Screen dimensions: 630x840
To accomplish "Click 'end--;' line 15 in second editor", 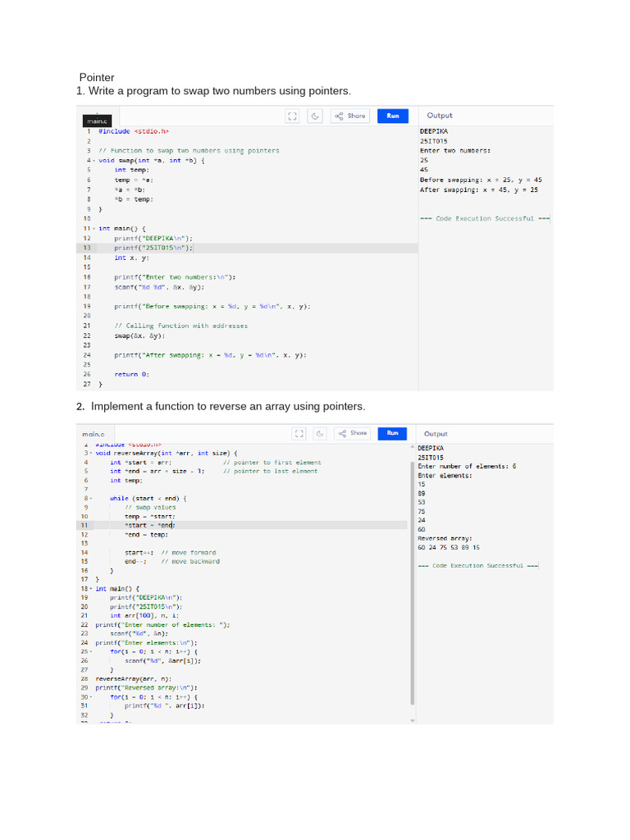I will [x=135, y=561].
